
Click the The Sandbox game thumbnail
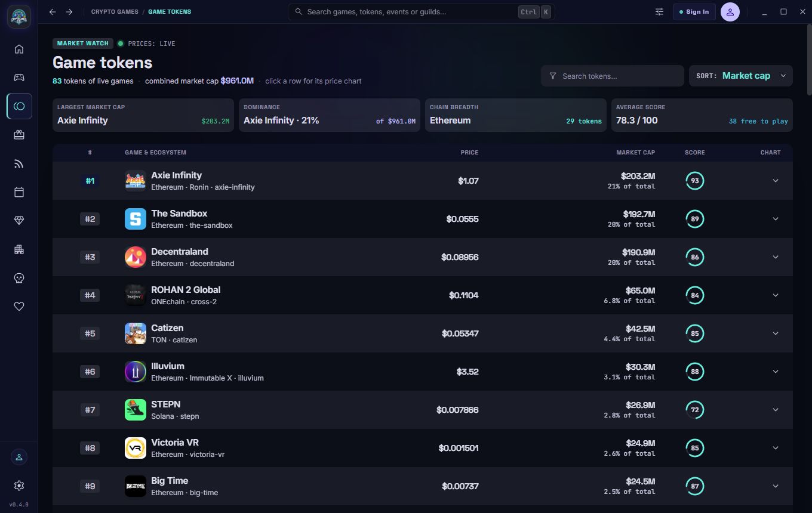136,219
